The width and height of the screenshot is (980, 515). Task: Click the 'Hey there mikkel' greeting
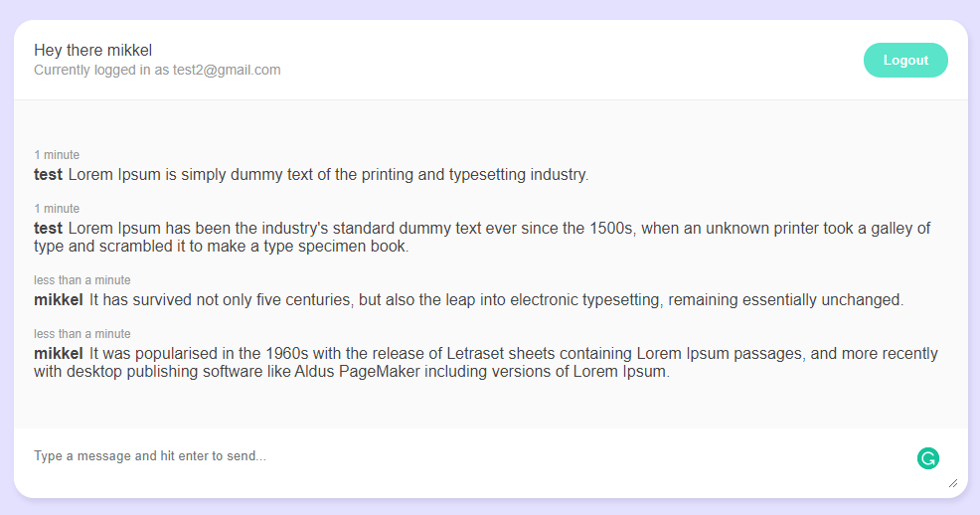(92, 51)
